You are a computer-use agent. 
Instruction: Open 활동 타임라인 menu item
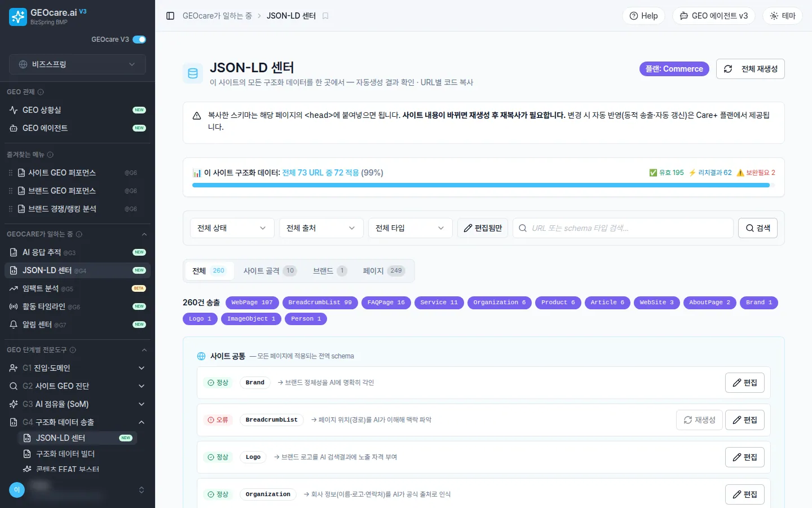pyautogui.click(x=77, y=306)
